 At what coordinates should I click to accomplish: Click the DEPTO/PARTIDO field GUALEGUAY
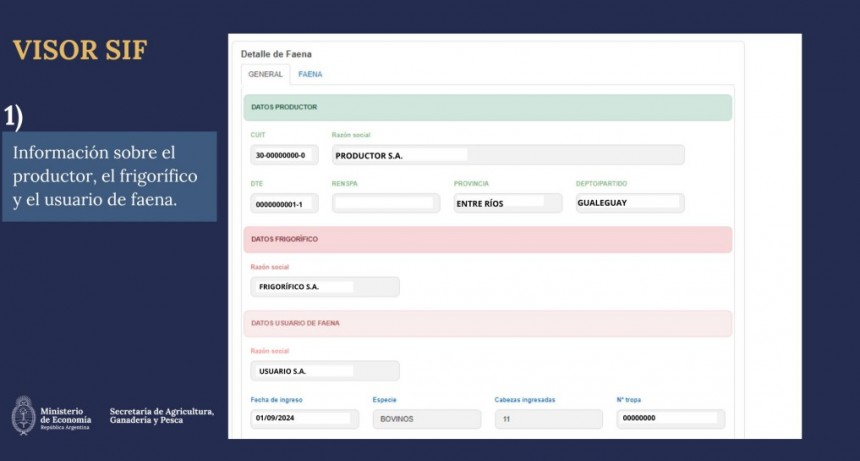[630, 203]
